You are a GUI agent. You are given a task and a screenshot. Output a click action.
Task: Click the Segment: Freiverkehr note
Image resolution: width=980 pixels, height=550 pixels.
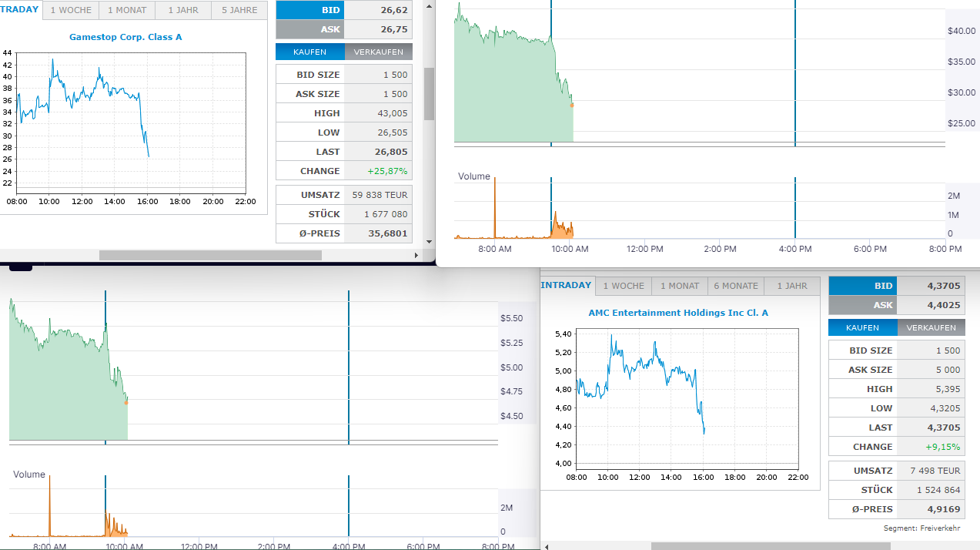tap(921, 528)
